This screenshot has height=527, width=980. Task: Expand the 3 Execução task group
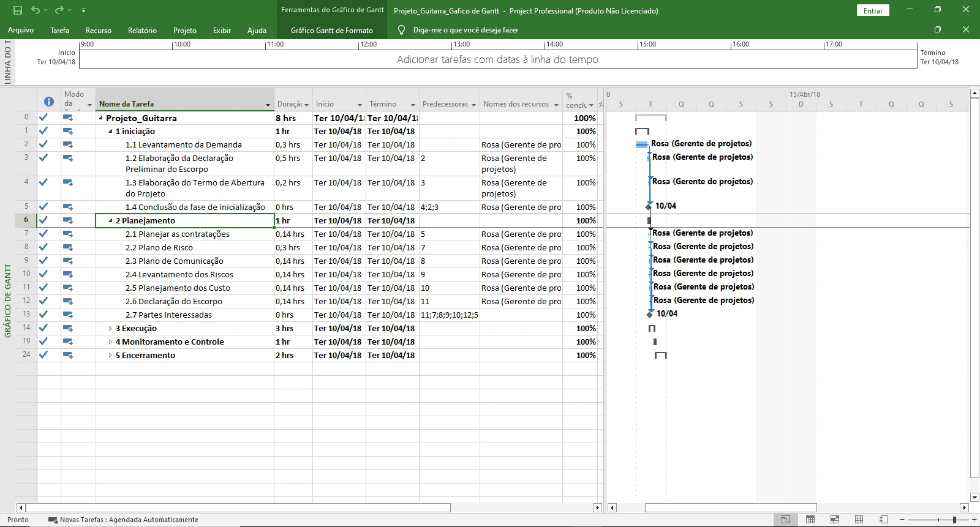(x=110, y=329)
